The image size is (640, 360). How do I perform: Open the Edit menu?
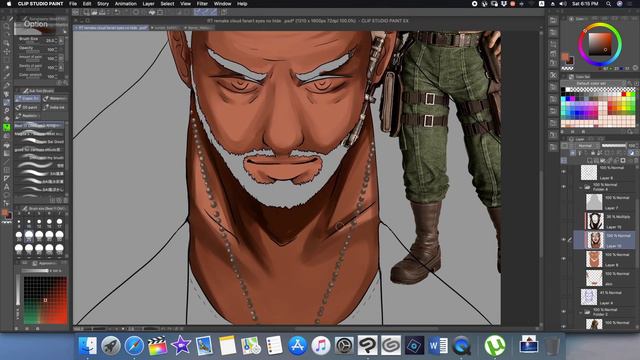(87, 4)
